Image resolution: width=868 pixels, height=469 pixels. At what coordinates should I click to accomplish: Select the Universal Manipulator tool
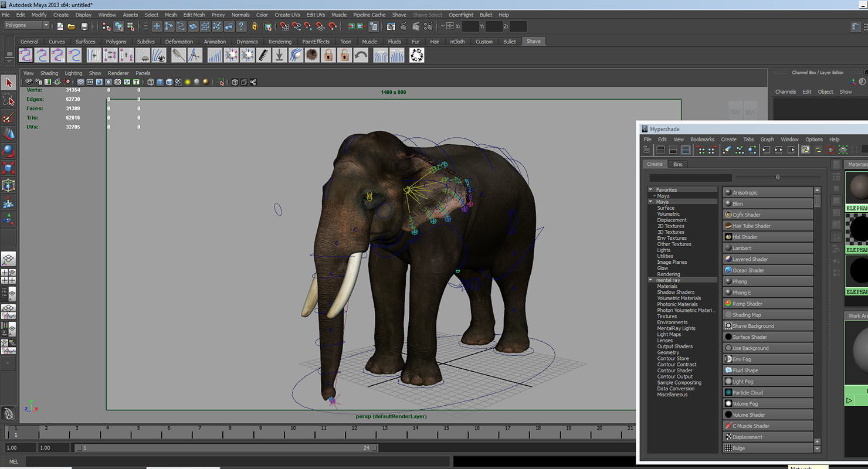pyautogui.click(x=9, y=185)
